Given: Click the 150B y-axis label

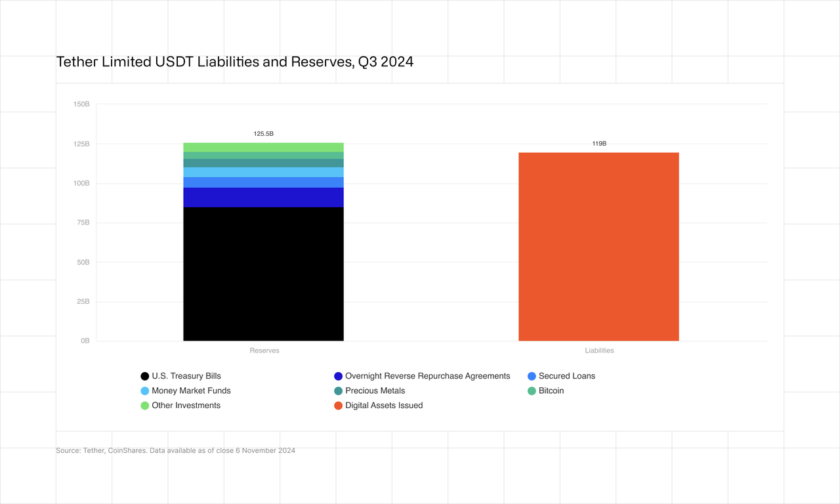Looking at the screenshot, I should pos(81,104).
